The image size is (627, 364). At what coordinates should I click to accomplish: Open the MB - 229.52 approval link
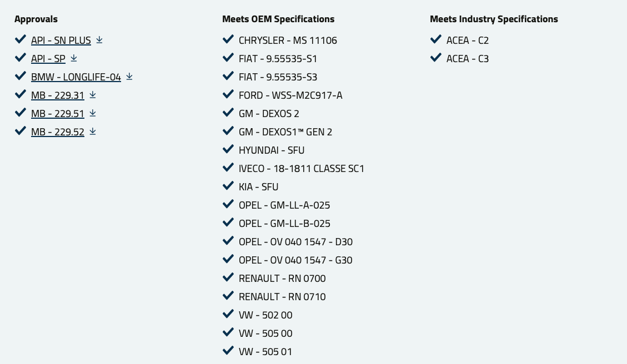point(58,132)
